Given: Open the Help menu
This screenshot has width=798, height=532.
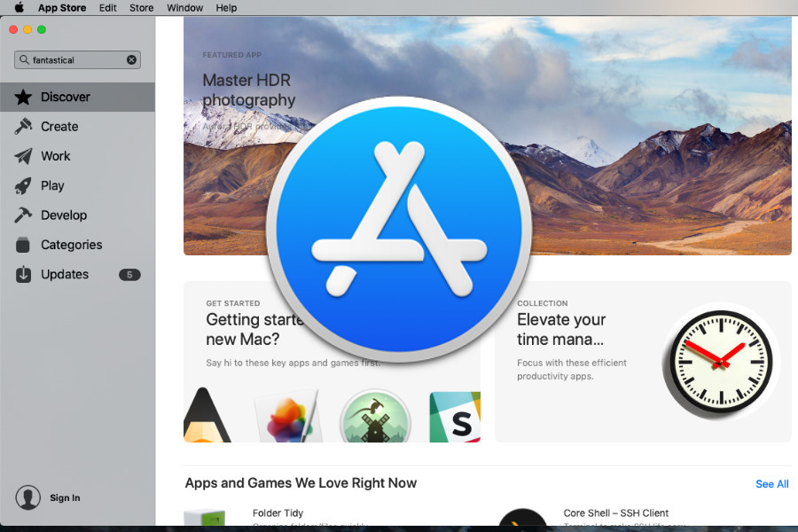Looking at the screenshot, I should [226, 8].
